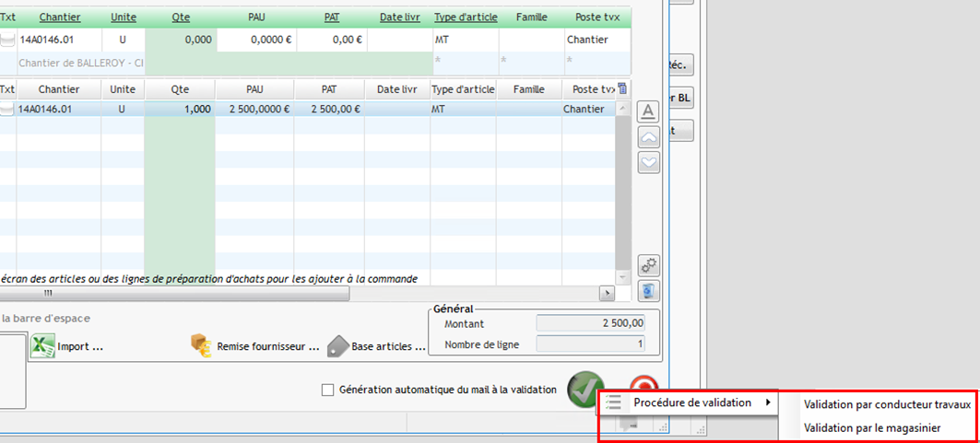The height and width of the screenshot is (443, 980).
Task: Toggle Génération automatique du mail à la validation
Action: [327, 390]
